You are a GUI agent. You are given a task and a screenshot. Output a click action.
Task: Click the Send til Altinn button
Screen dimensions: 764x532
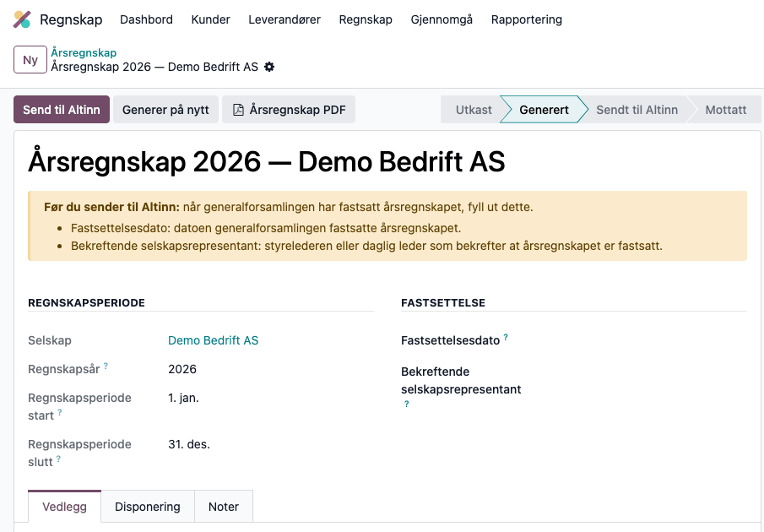[62, 110]
